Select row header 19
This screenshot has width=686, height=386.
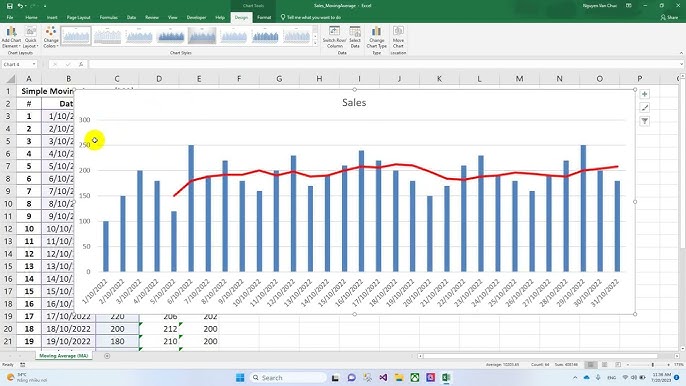[8, 316]
